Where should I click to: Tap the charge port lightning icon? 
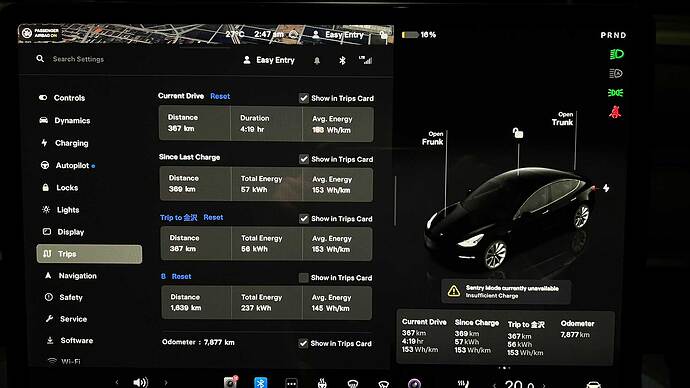click(606, 188)
